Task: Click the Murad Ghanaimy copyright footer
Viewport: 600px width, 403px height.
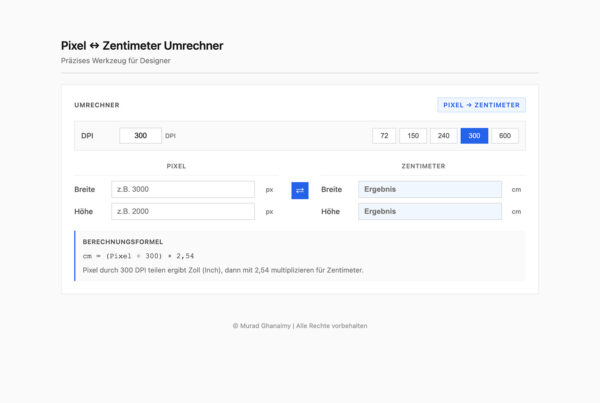Action: 300,326
